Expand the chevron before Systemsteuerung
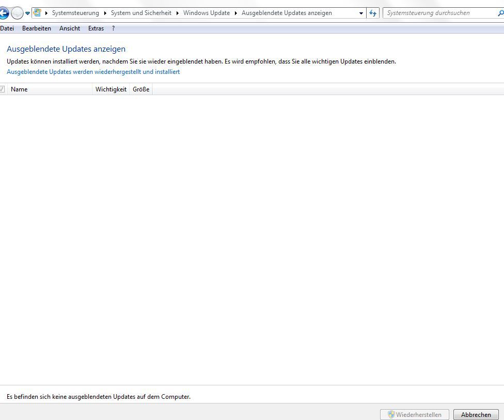The height and width of the screenshot is (420, 504). coord(46,13)
